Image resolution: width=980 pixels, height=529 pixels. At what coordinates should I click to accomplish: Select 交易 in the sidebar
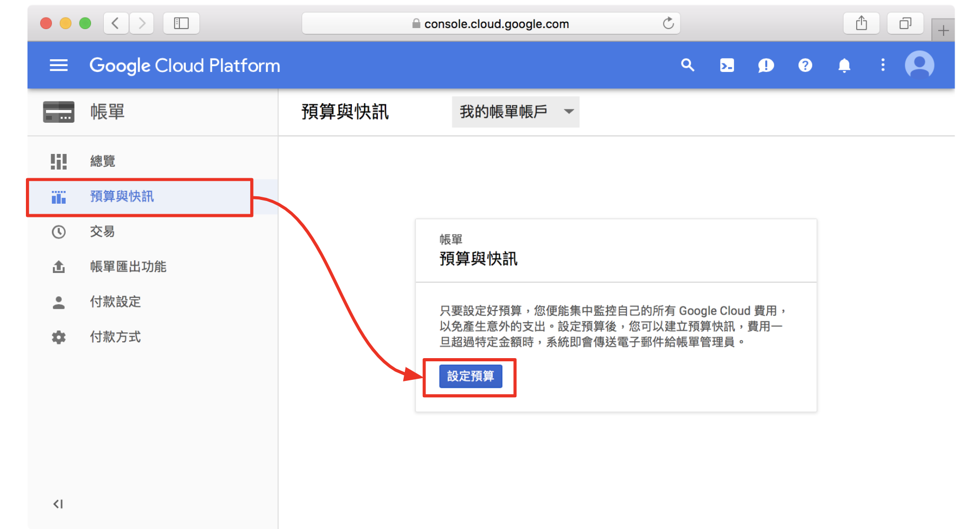(x=152, y=232)
